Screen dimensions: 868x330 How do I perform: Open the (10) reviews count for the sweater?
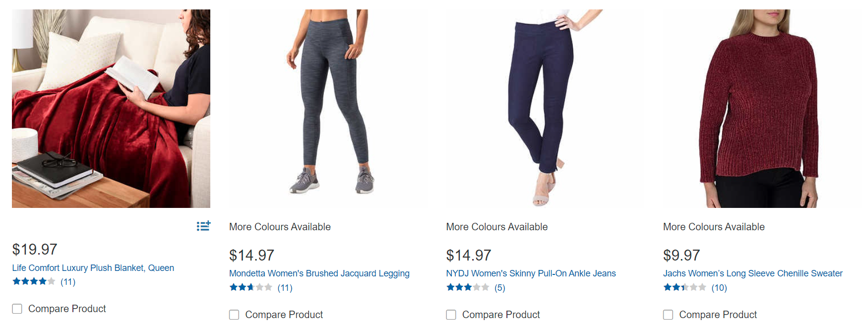point(719,288)
